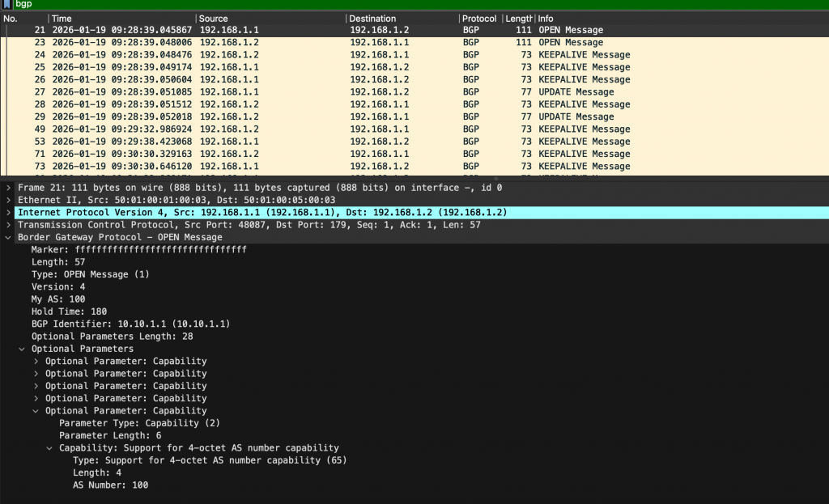Image resolution: width=829 pixels, height=504 pixels.
Task: Select packet 27 UPDATE Message row
Action: point(405,92)
